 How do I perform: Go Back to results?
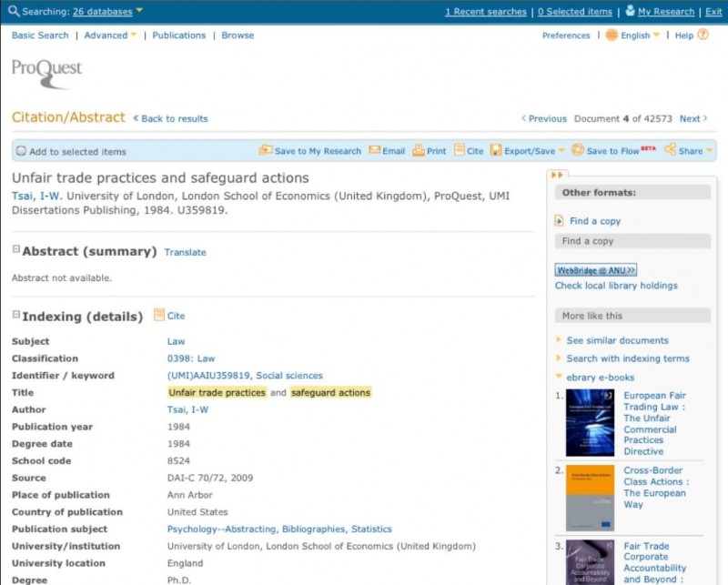(x=170, y=118)
